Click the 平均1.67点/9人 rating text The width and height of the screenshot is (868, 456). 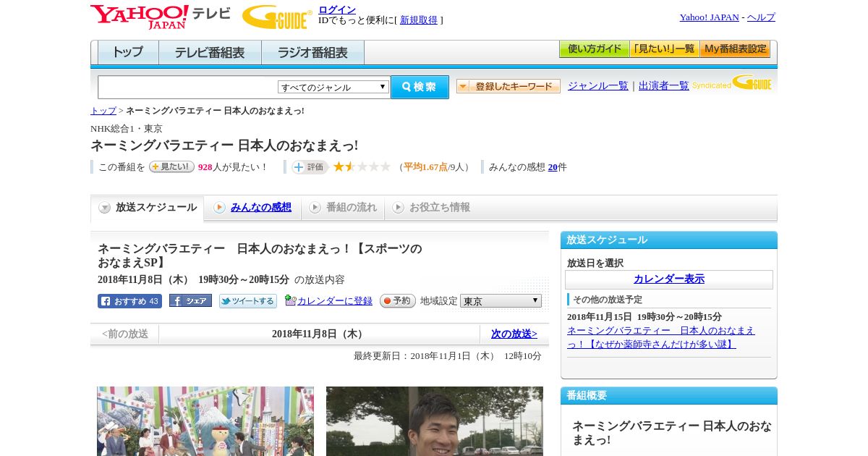click(434, 167)
